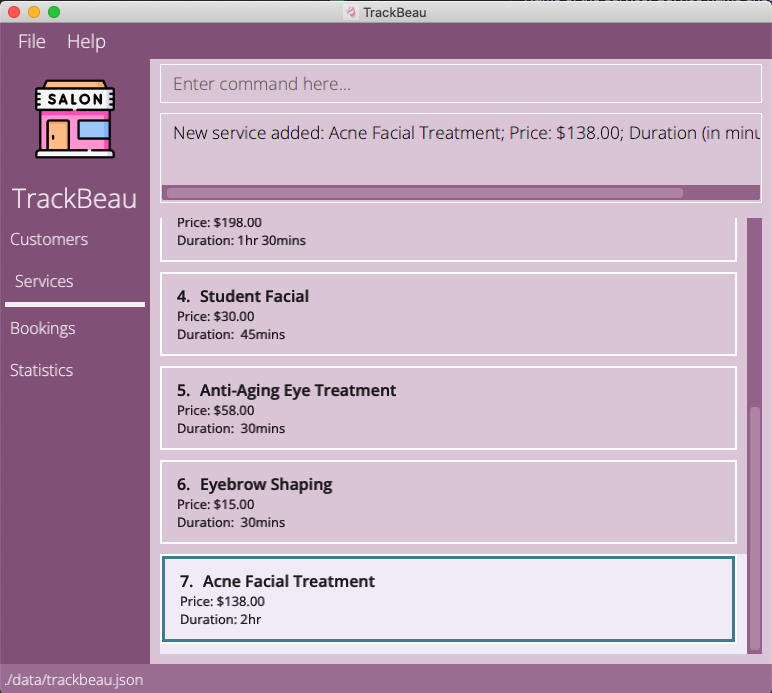
Task: Open the Help menu
Action: pos(86,41)
